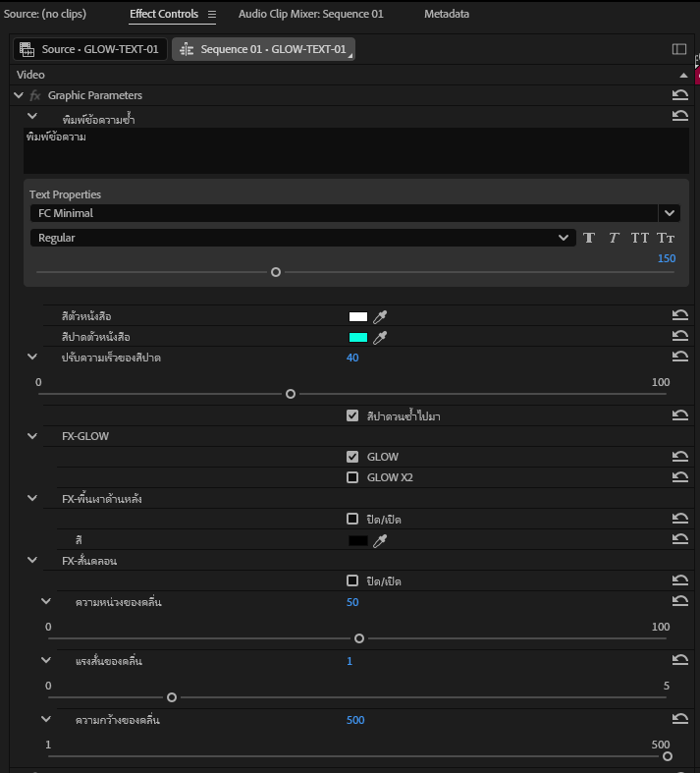This screenshot has height=773, width=700.
Task: Switch to Audio Clip Mixer tab
Action: pyautogui.click(x=310, y=15)
